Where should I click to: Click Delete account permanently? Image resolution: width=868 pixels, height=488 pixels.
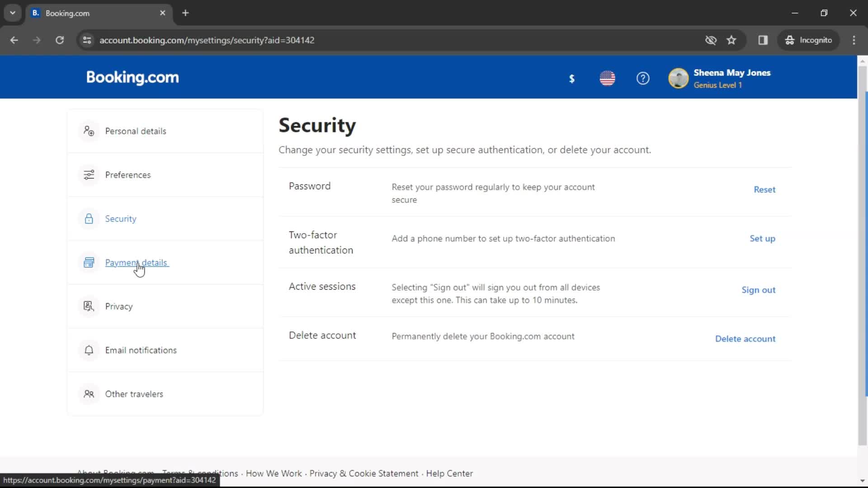[746, 339]
